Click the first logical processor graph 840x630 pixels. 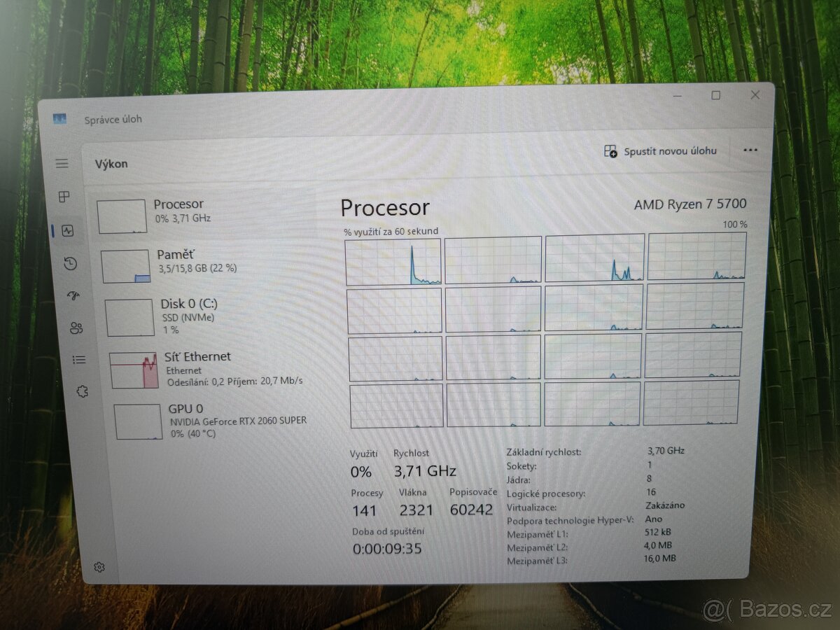tap(394, 262)
